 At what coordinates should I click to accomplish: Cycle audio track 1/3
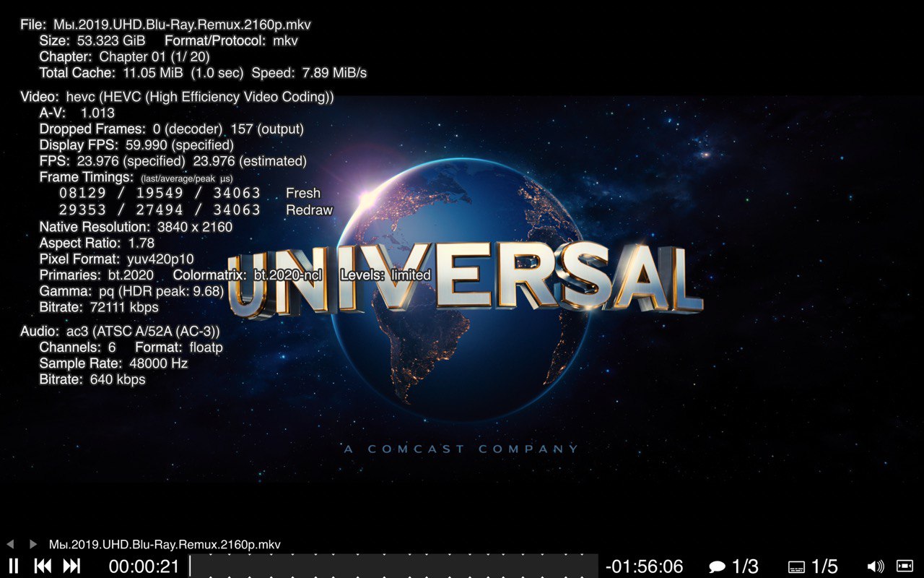pos(733,566)
